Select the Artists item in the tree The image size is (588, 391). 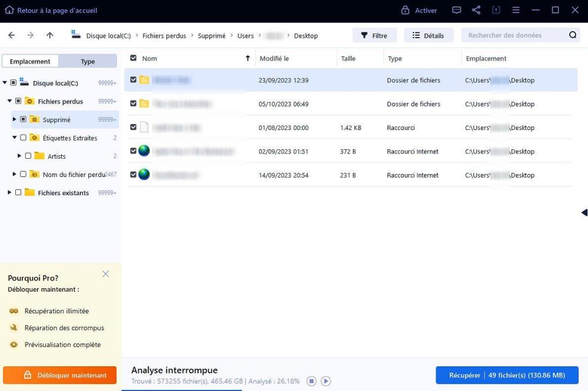pos(56,156)
